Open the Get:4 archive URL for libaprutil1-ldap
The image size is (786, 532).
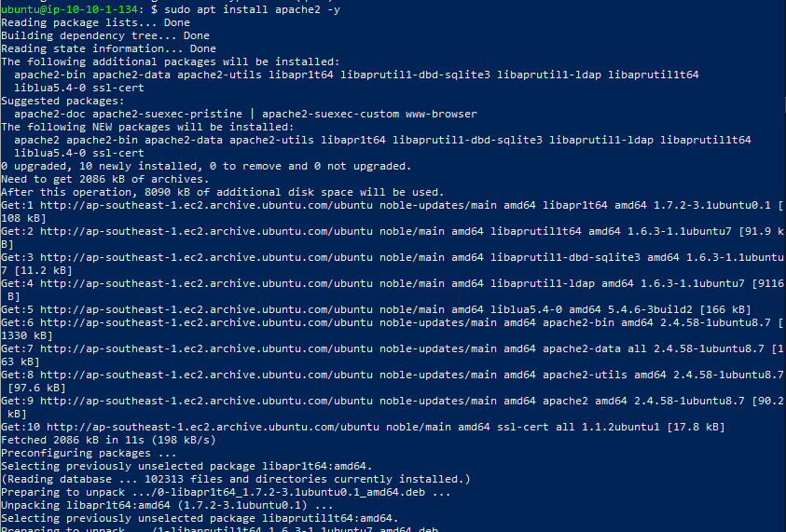tap(206, 283)
